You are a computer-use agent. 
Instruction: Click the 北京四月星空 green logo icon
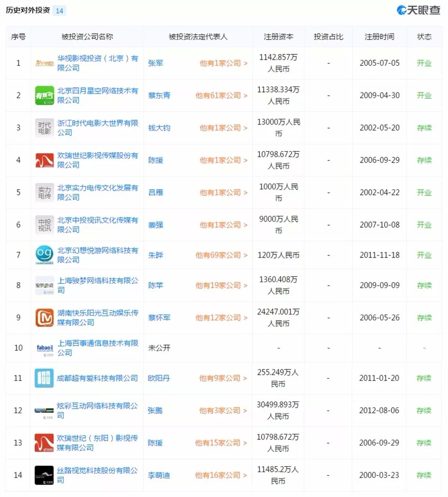(44, 96)
